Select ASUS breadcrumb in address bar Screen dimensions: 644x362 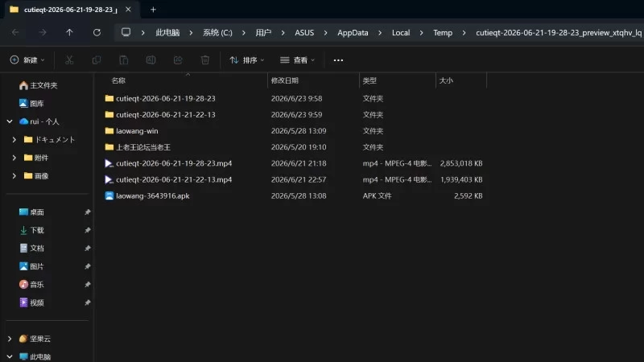tap(304, 32)
